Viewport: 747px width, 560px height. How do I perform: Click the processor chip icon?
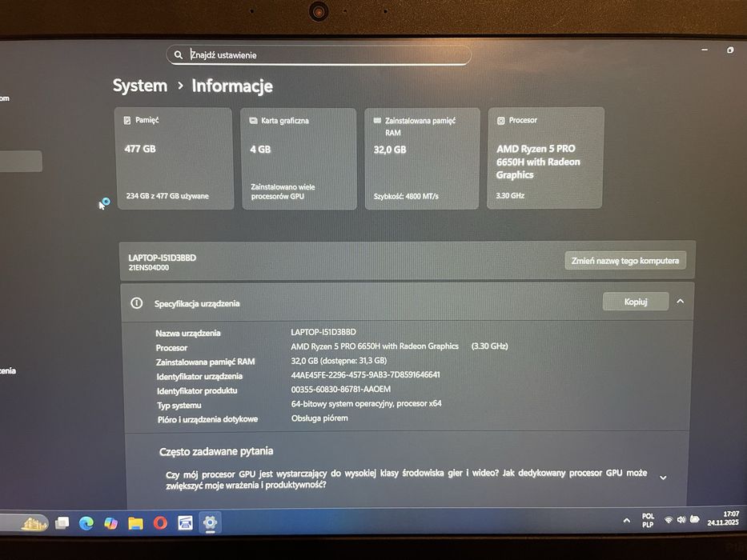pos(500,121)
